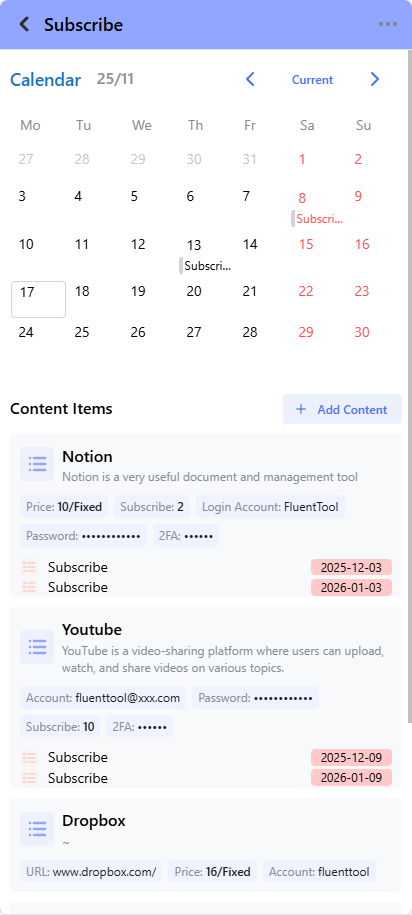Click the 2026-01-09 date tag

[x=351, y=778]
